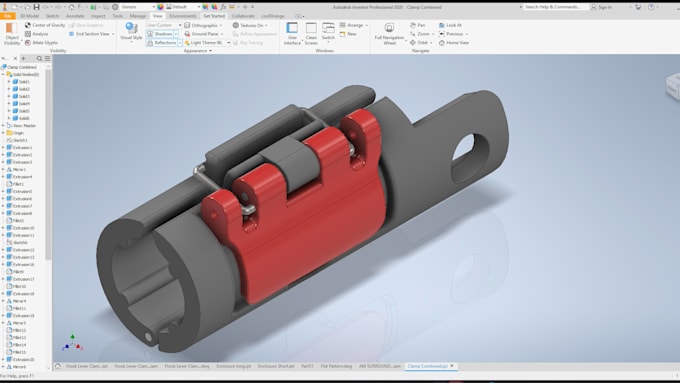The width and height of the screenshot is (680, 383).
Task: Open Shadows options dropdown arrow
Action: pos(176,34)
